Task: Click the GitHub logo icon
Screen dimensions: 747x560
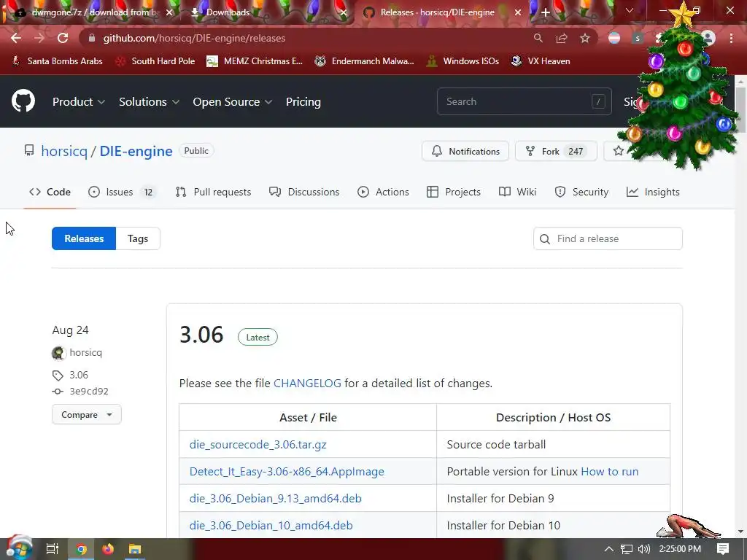Action: [23, 101]
